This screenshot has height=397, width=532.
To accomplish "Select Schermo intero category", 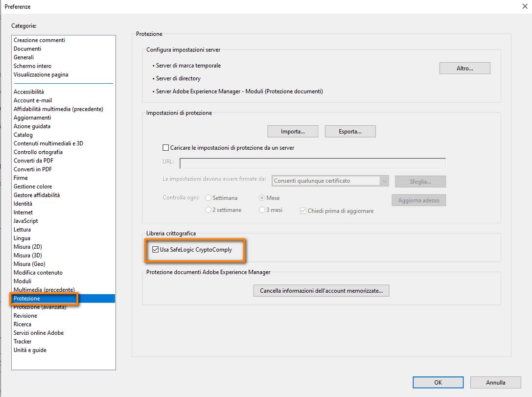I will [x=32, y=66].
